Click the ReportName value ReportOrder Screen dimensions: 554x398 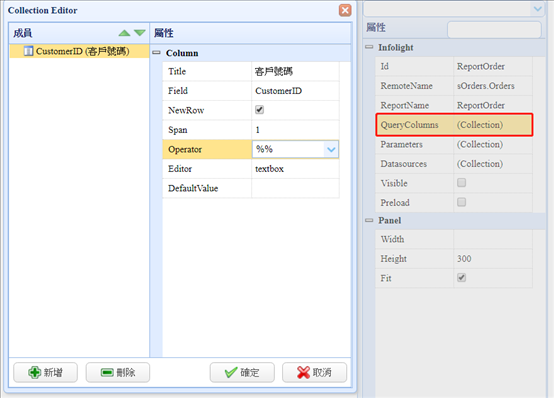pyautogui.click(x=481, y=105)
